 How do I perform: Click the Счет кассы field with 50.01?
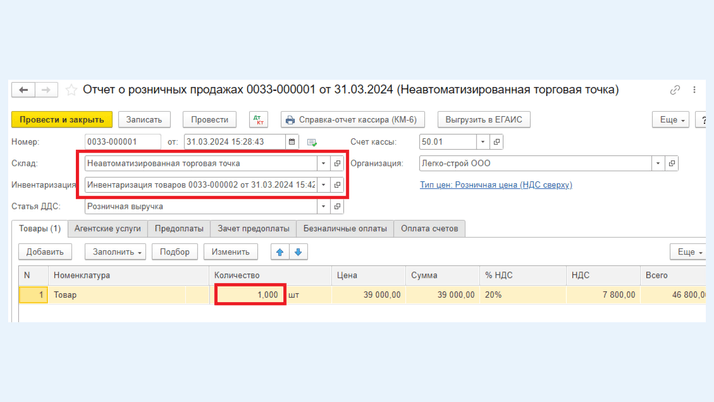448,142
